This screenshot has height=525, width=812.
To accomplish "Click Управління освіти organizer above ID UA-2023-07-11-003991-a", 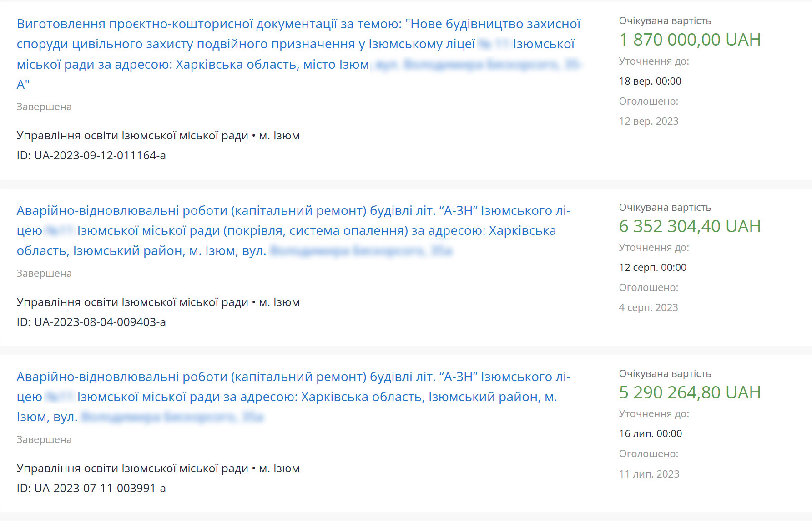I will coord(132,469).
